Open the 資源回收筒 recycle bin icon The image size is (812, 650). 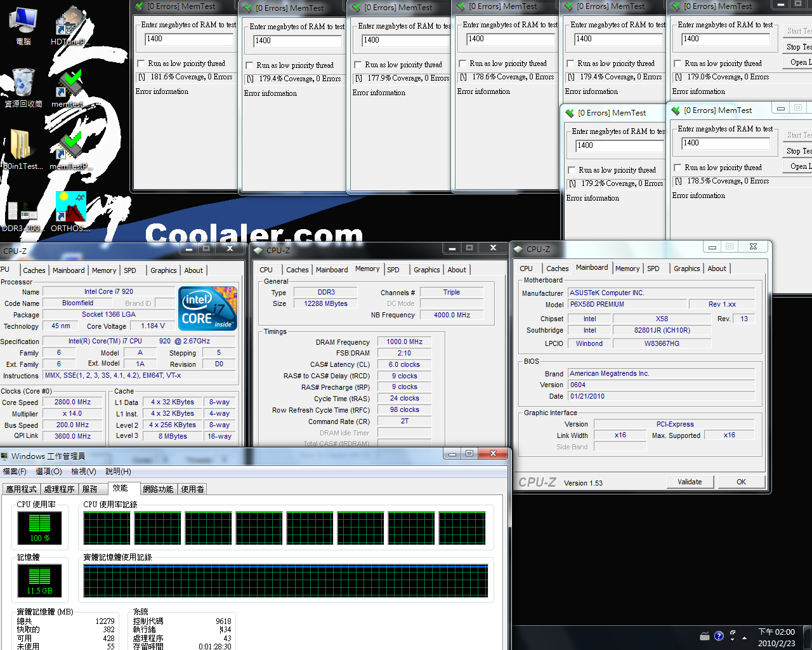(23, 88)
